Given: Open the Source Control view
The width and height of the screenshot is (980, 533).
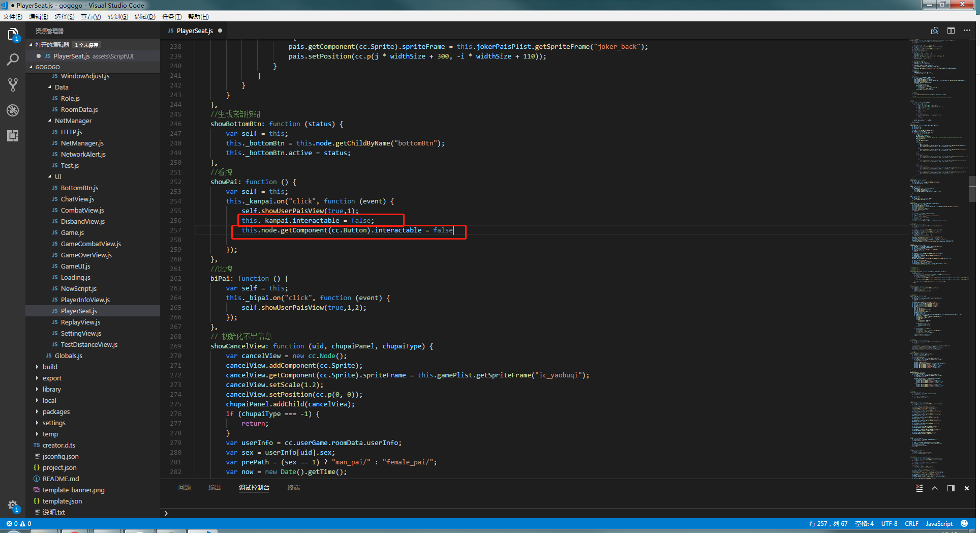Looking at the screenshot, I should tap(13, 85).
